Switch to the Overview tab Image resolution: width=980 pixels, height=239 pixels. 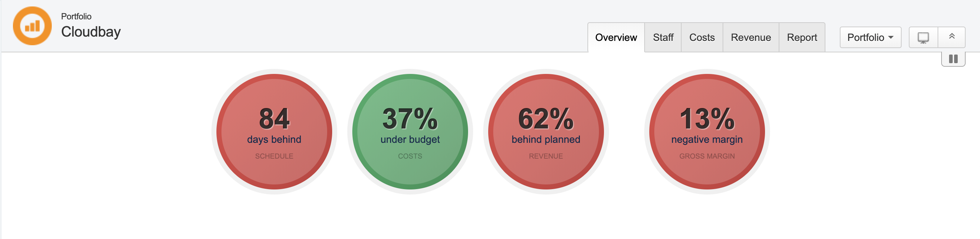point(615,38)
